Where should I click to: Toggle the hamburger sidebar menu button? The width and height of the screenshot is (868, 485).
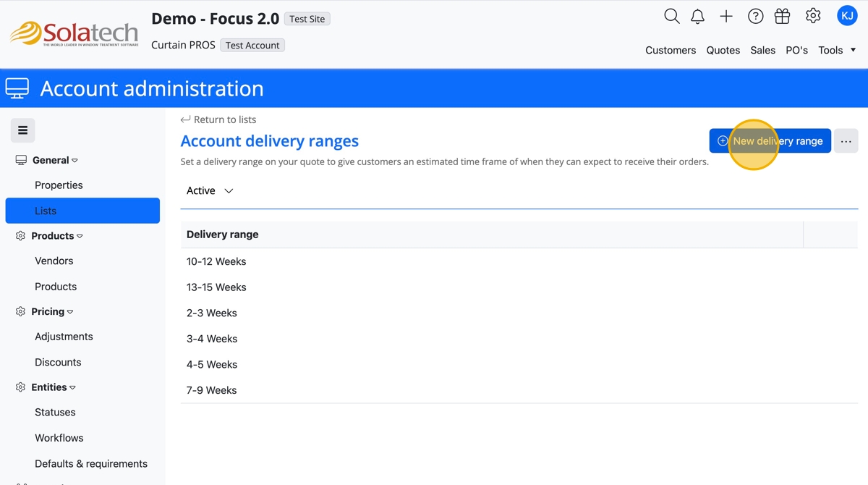point(22,130)
